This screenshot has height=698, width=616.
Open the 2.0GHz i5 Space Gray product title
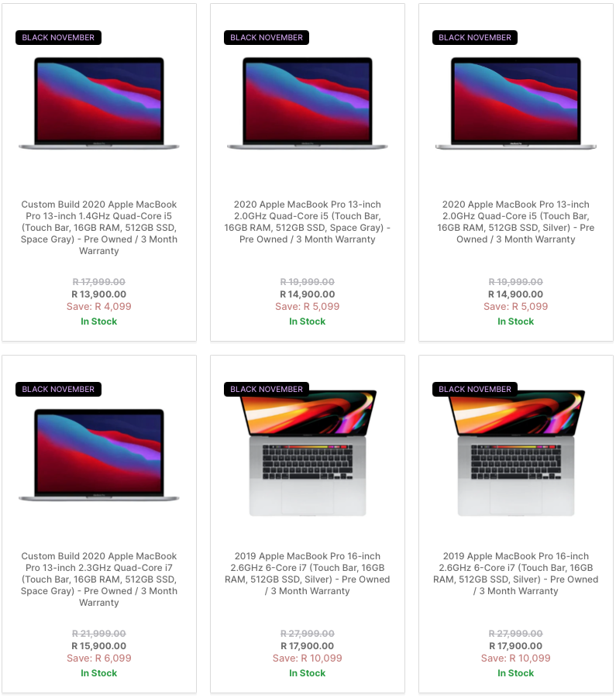(x=307, y=222)
